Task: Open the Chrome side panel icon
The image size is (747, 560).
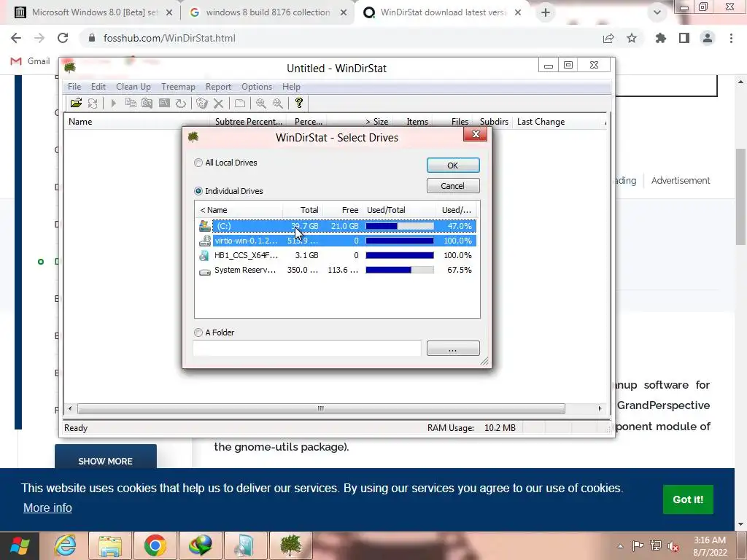Action: [684, 38]
